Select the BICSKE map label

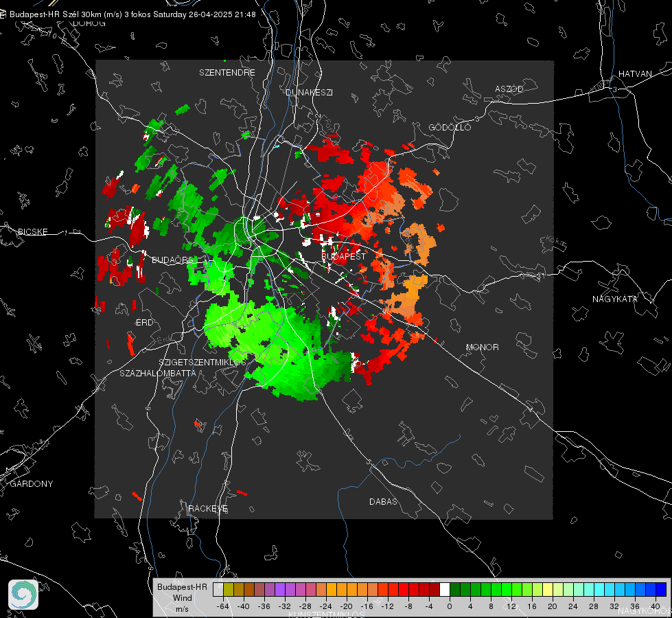click(32, 231)
